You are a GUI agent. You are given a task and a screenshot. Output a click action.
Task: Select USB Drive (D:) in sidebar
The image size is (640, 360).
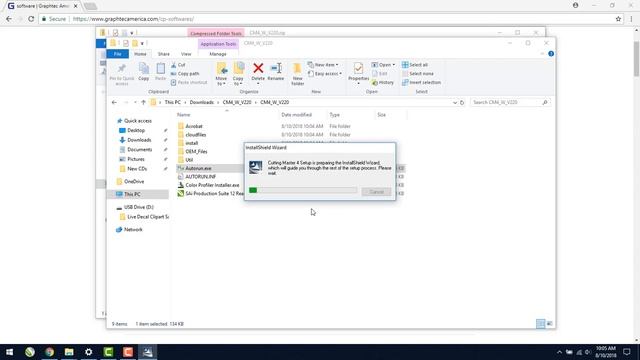pyautogui.click(x=138, y=207)
